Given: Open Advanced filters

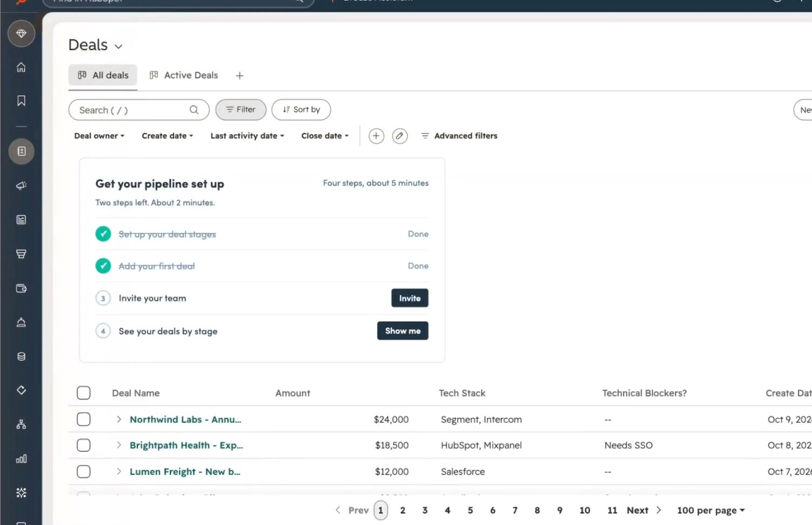Looking at the screenshot, I should 459,136.
